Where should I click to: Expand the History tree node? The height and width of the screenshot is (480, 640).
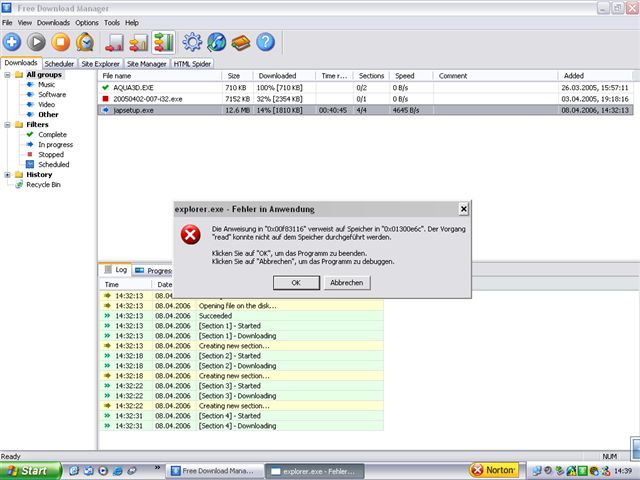pyautogui.click(x=7, y=174)
